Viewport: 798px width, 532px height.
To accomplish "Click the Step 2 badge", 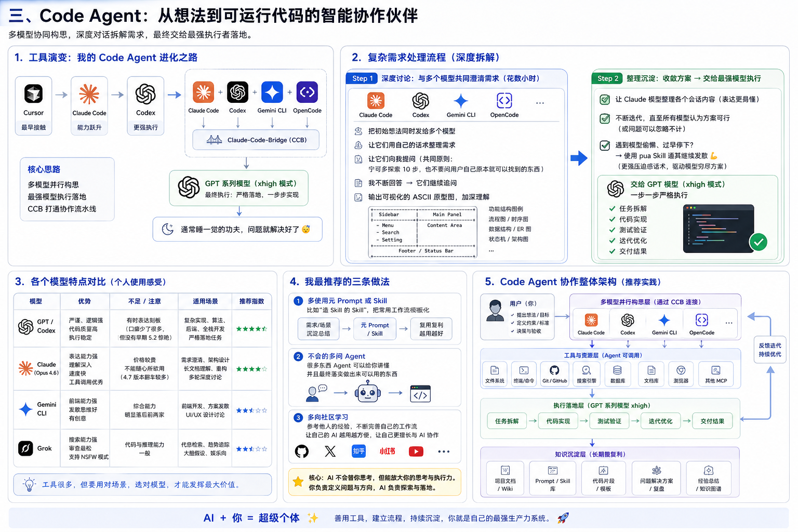I will pyautogui.click(x=607, y=78).
